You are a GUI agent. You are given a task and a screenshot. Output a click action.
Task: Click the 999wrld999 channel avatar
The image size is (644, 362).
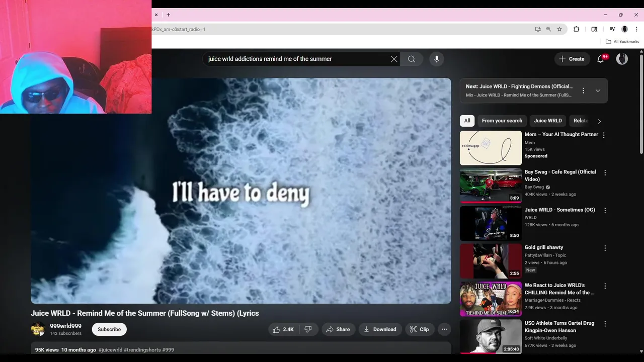(38, 329)
